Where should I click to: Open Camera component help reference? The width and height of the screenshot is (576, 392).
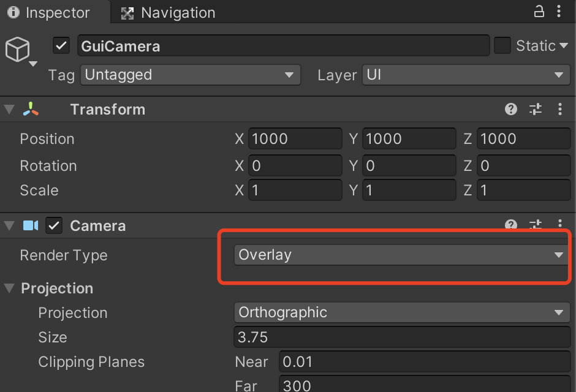[x=510, y=224]
